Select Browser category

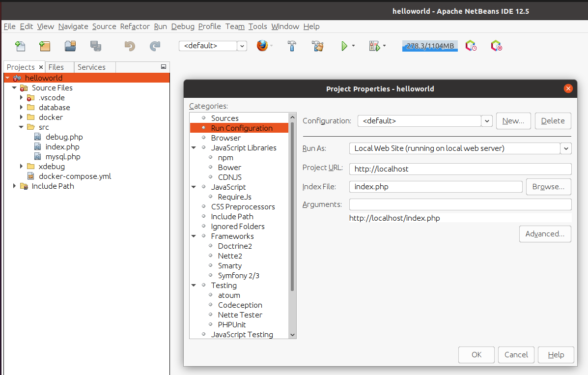point(226,138)
